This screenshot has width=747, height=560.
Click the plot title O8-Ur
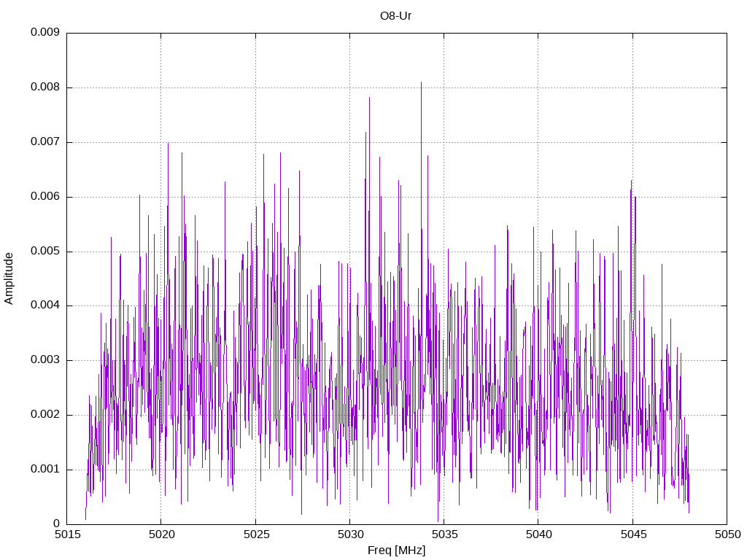[395, 16]
